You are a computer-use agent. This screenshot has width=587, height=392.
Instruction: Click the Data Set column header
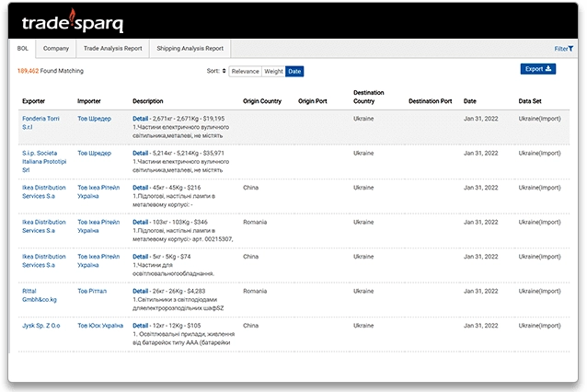coord(530,101)
